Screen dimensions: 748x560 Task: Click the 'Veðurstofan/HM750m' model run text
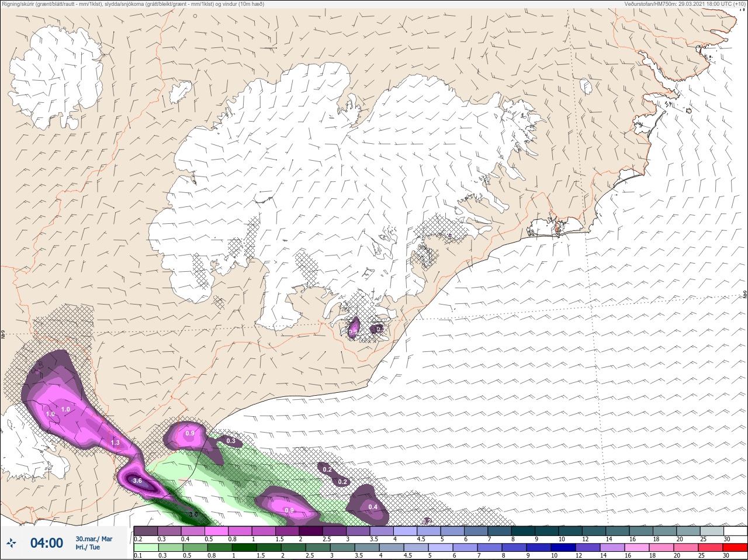pos(685,4)
